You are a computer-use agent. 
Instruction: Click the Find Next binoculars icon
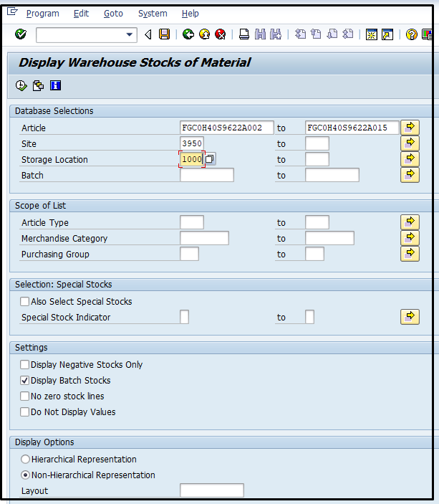tap(276, 34)
